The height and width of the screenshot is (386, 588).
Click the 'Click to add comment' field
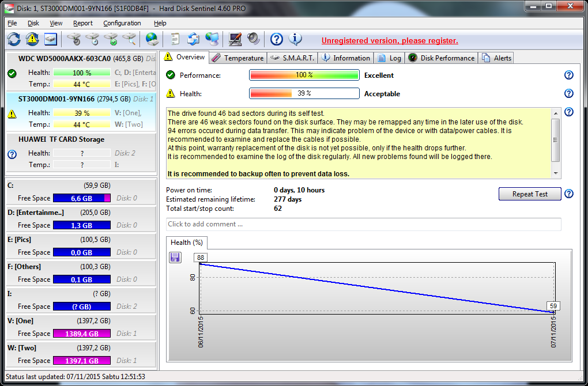point(363,224)
